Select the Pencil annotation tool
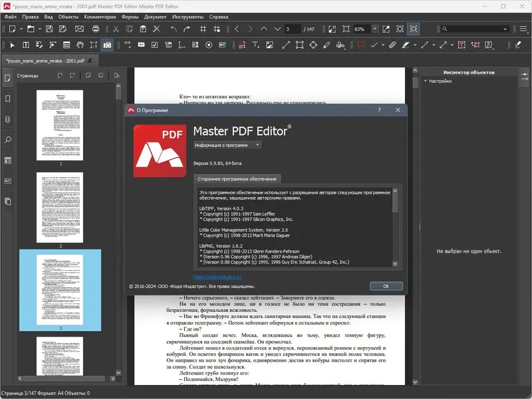532x399 pixels. tap(327, 44)
